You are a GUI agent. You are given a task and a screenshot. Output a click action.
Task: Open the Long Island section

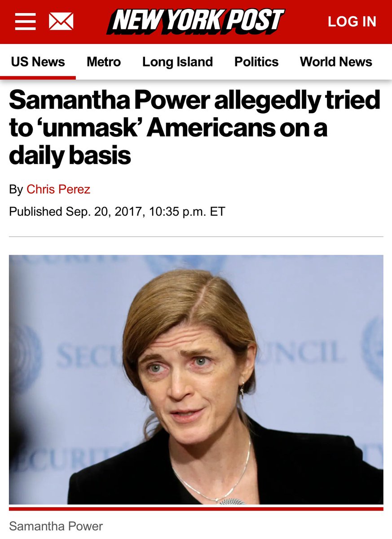(177, 62)
